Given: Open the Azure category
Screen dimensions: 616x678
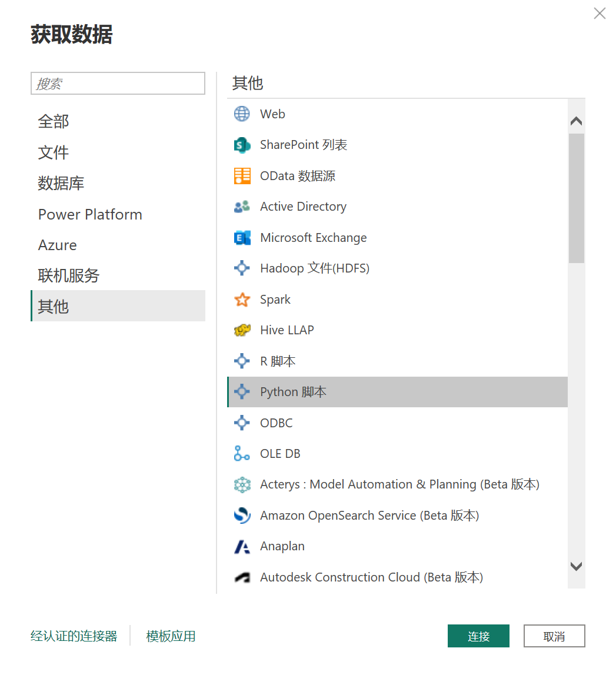Looking at the screenshot, I should coord(57,245).
